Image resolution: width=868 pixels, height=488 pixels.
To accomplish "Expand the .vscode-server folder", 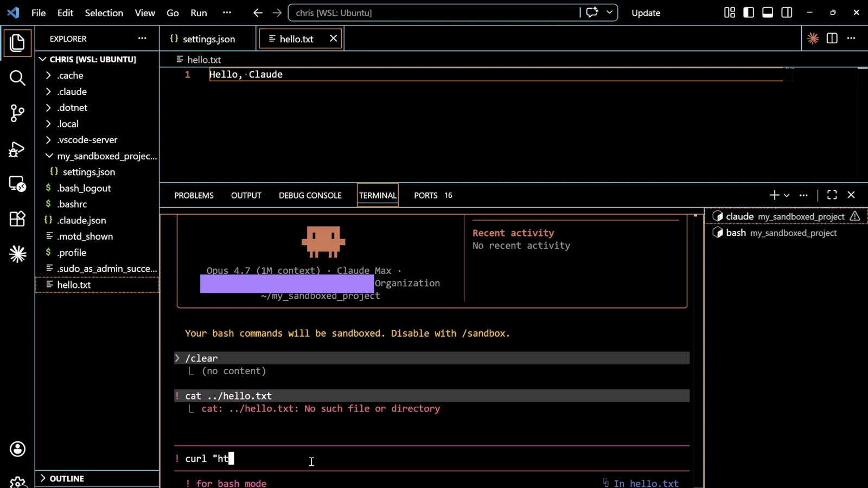I will (48, 140).
